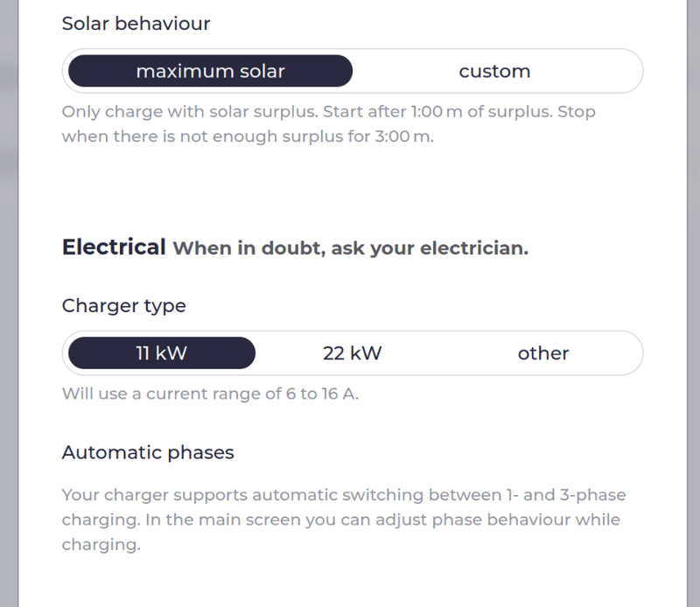This screenshot has height=607, width=700.
Task: Select the 22 kW charger type
Action: [352, 353]
